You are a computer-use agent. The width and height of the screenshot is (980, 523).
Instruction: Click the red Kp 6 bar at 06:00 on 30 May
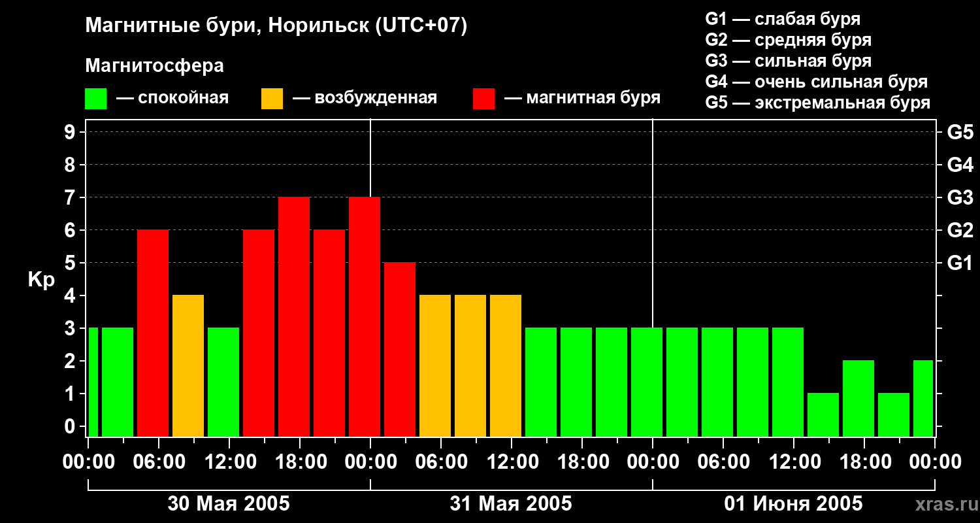click(x=153, y=333)
